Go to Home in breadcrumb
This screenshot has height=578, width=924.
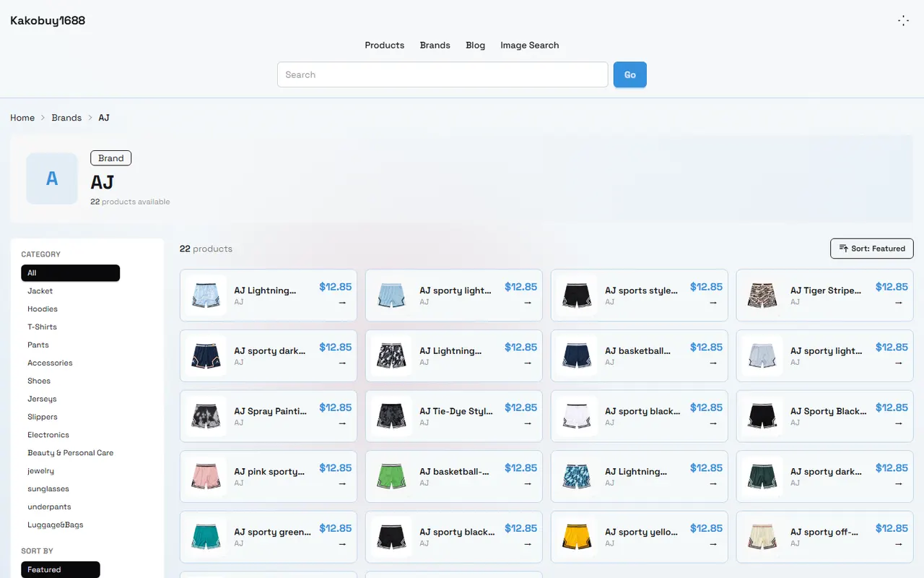22,118
